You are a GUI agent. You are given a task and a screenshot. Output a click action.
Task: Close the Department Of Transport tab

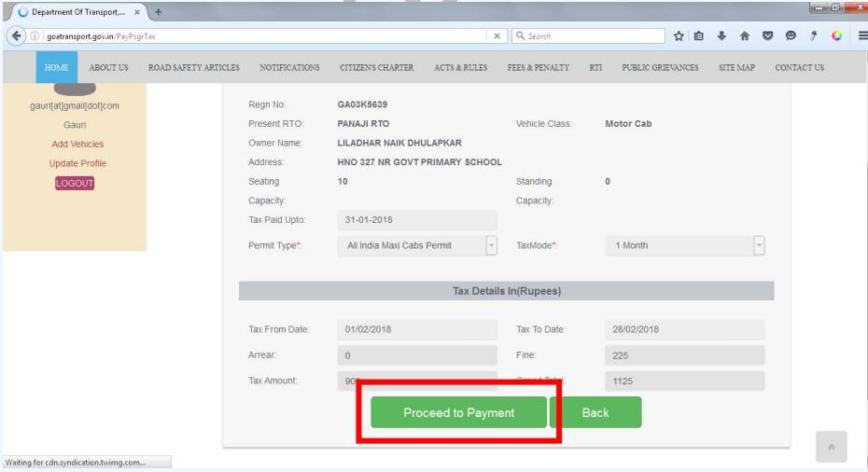[136, 11]
